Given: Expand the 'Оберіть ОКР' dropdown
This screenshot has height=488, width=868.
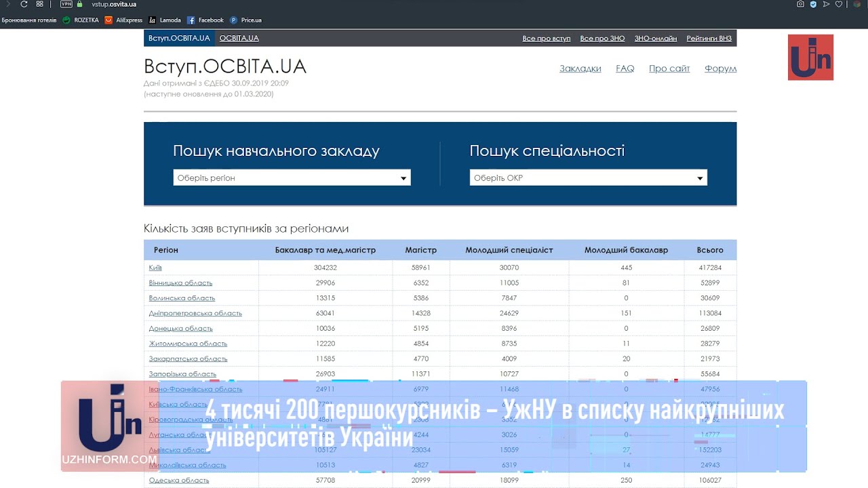Looking at the screenshot, I should (x=588, y=178).
